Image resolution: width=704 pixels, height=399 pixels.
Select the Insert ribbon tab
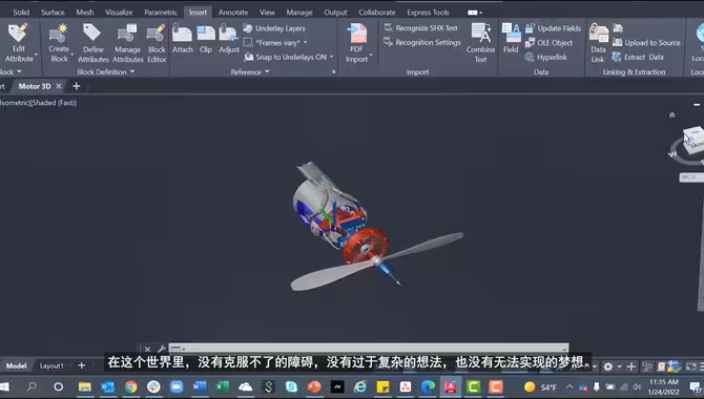point(198,13)
